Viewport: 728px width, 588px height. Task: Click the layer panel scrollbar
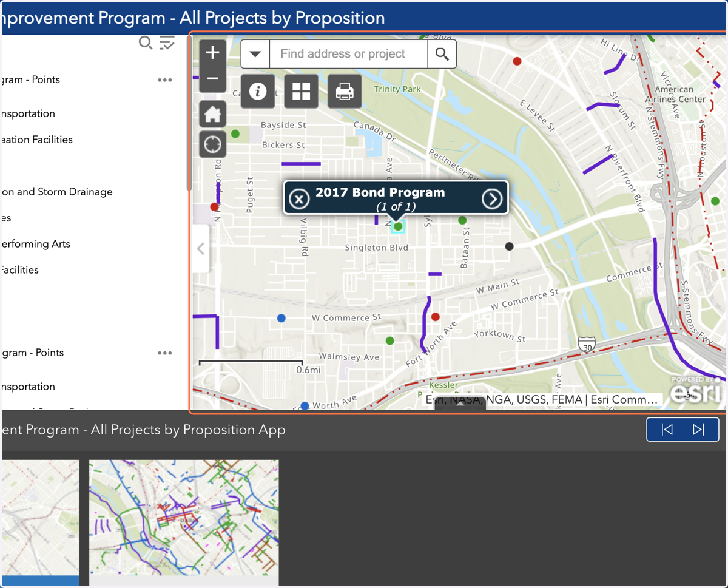pyautogui.click(x=189, y=114)
